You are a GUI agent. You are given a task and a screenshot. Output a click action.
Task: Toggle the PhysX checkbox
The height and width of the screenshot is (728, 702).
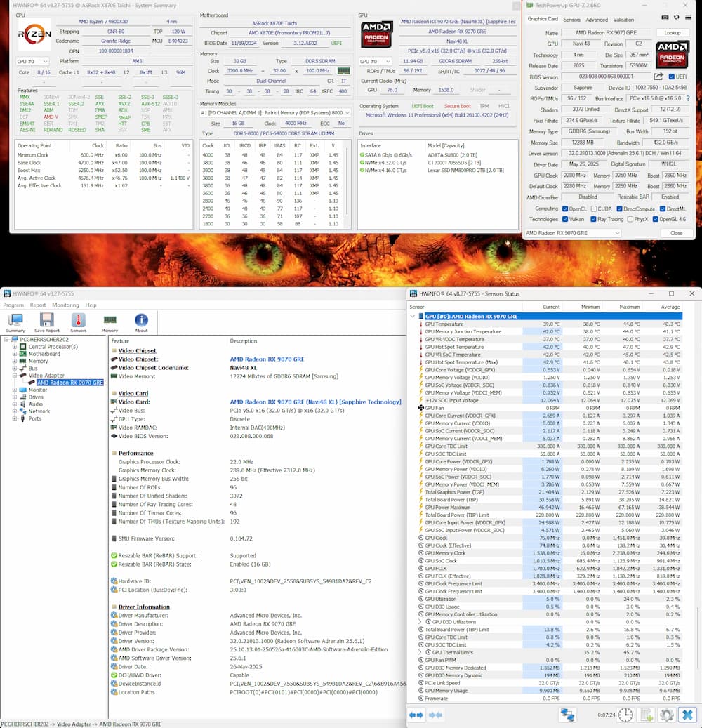click(630, 219)
